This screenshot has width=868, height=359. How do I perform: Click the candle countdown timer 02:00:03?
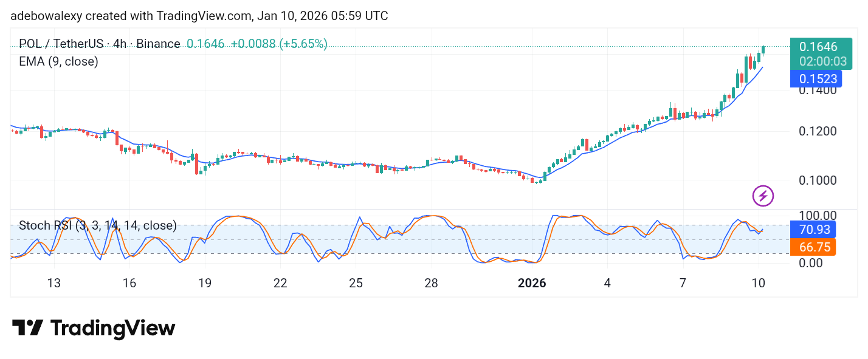(823, 61)
